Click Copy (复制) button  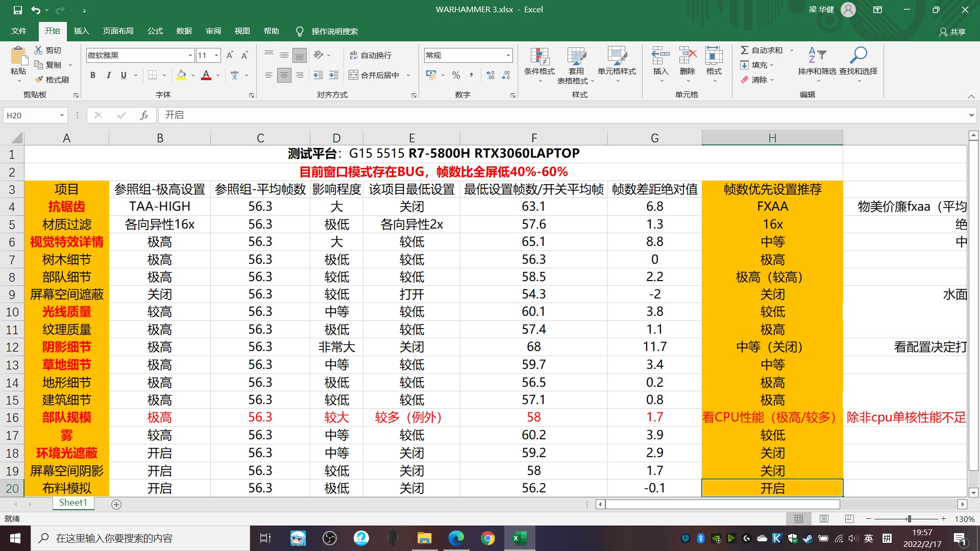tap(48, 65)
